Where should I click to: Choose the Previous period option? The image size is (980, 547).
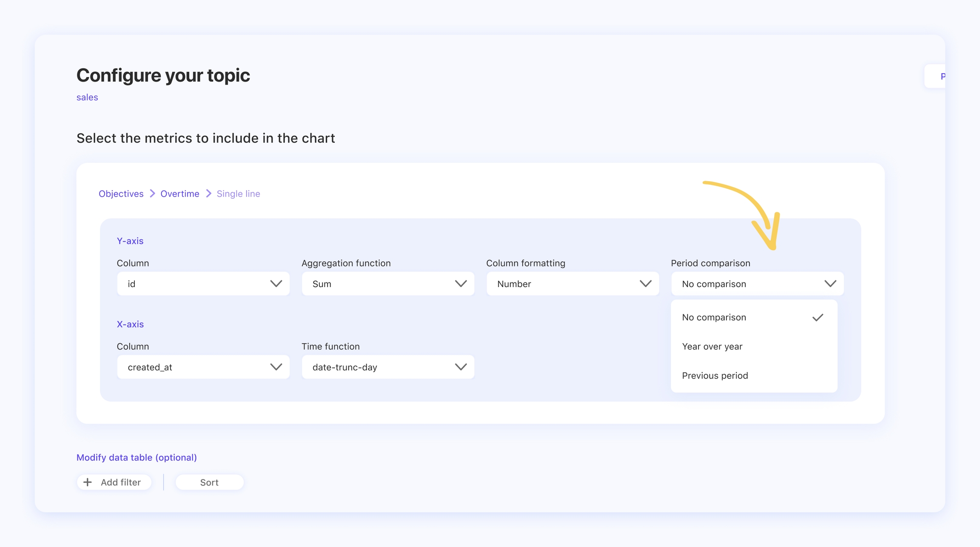754,376
